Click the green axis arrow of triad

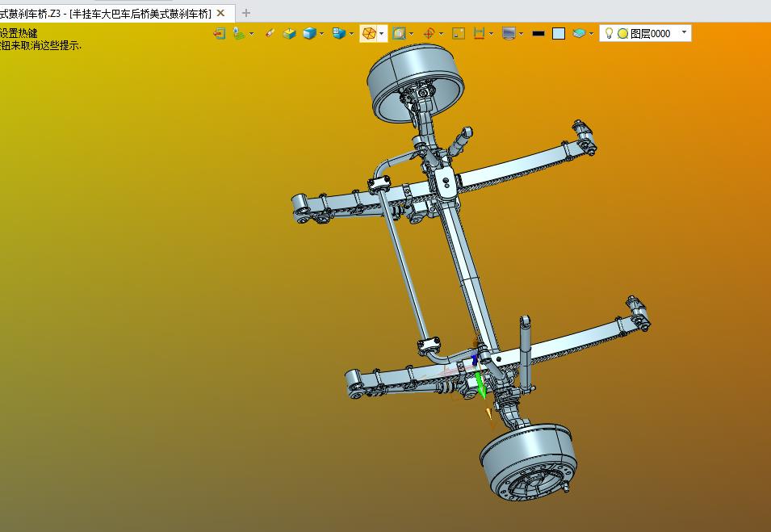coord(480,384)
